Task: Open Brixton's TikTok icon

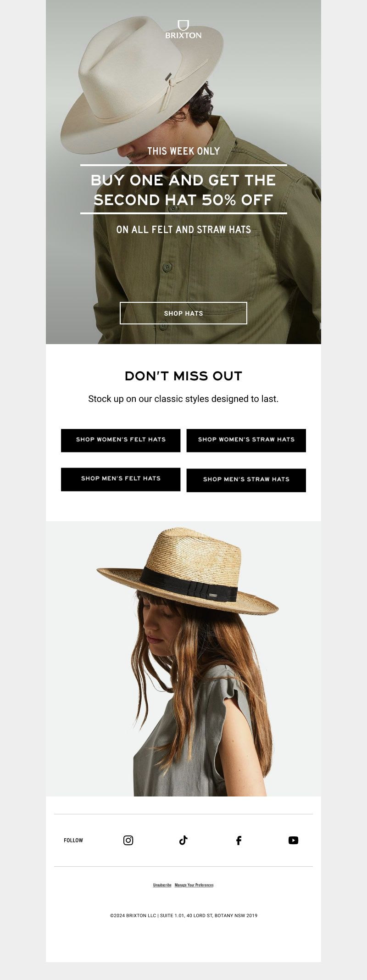Action: tap(183, 840)
